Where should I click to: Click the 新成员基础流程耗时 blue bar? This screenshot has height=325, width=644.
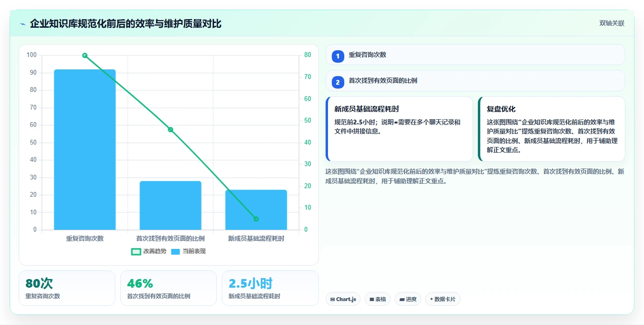click(256, 210)
